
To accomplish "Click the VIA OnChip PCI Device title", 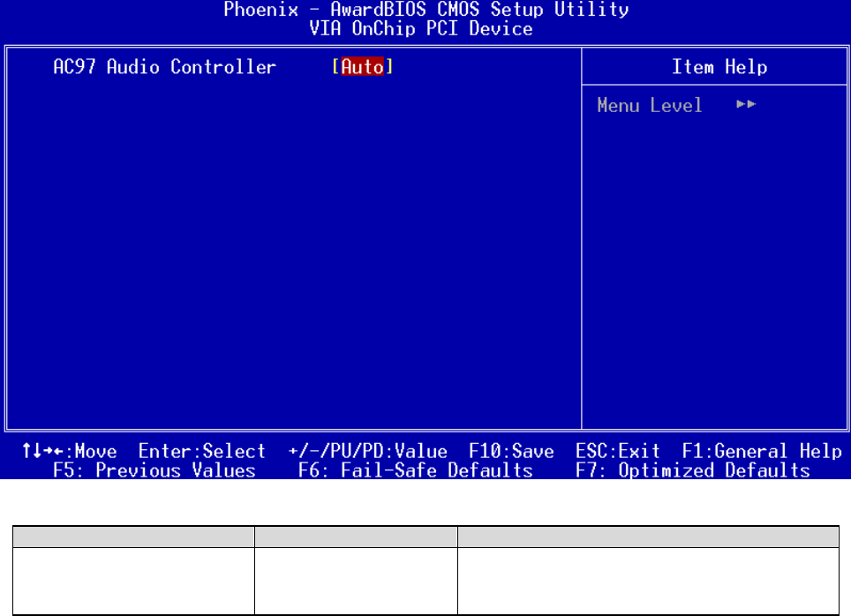I will [420, 28].
